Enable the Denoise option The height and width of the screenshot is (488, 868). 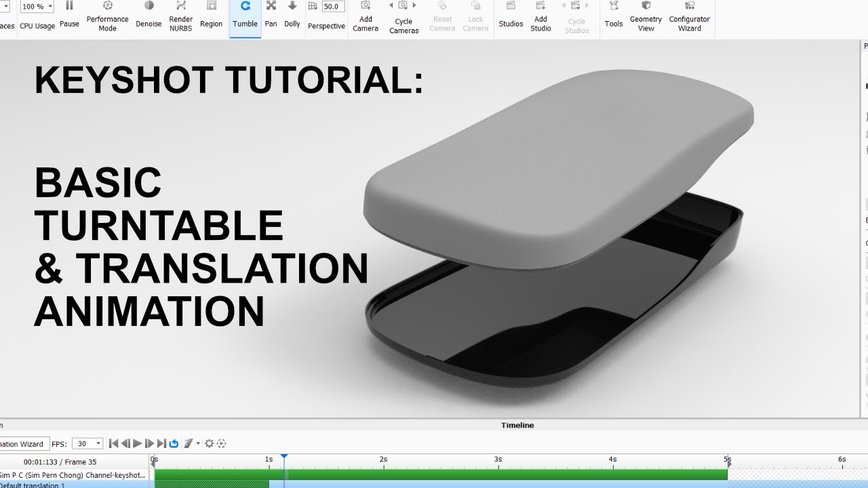[x=149, y=15]
